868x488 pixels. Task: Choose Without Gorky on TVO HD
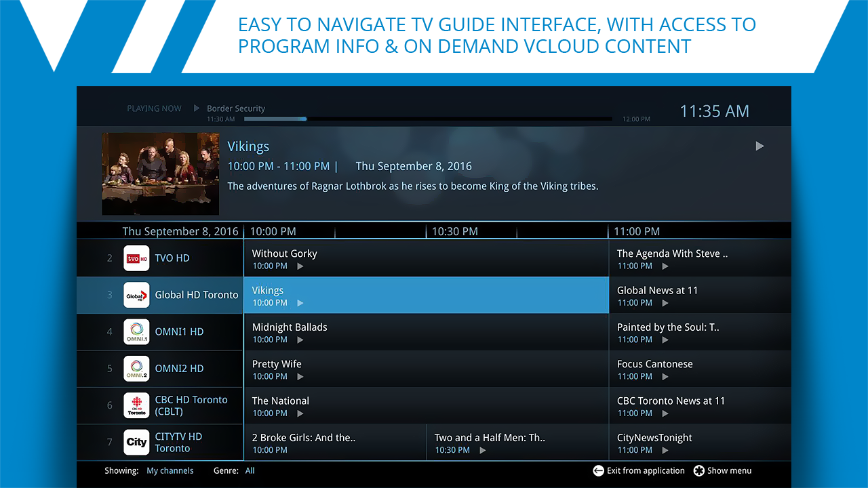click(426, 258)
